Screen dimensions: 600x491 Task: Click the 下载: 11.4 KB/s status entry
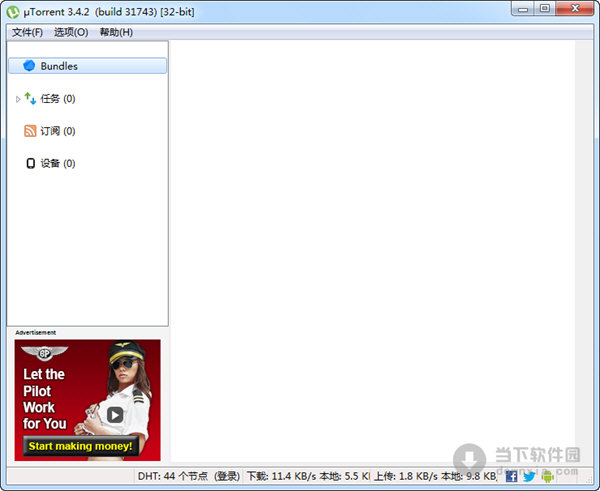point(308,476)
